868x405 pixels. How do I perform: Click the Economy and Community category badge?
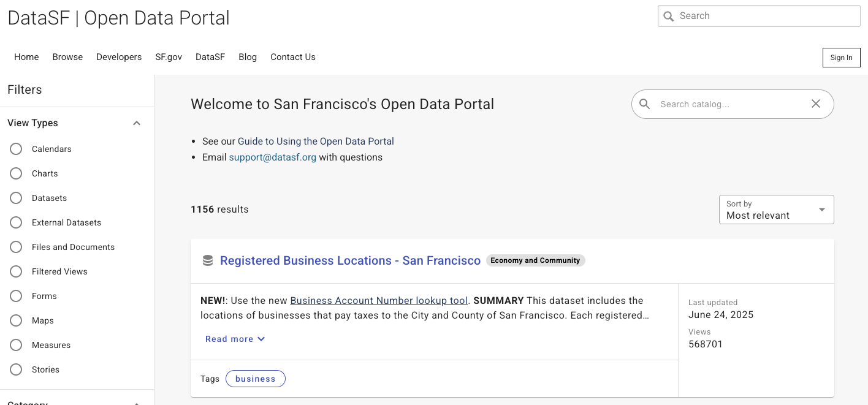535,260
